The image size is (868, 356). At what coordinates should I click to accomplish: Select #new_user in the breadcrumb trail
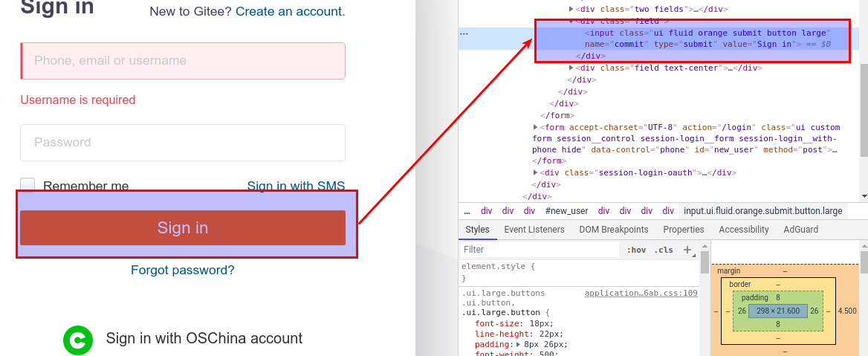coord(566,211)
